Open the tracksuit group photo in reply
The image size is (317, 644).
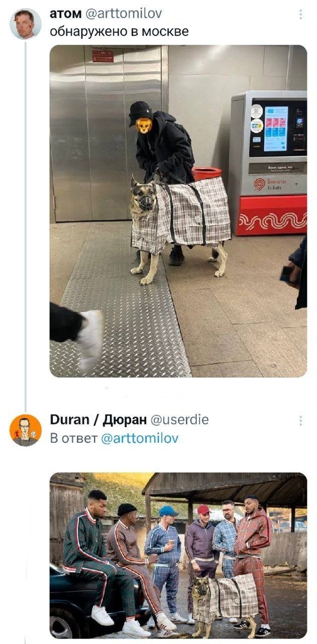(x=178, y=555)
